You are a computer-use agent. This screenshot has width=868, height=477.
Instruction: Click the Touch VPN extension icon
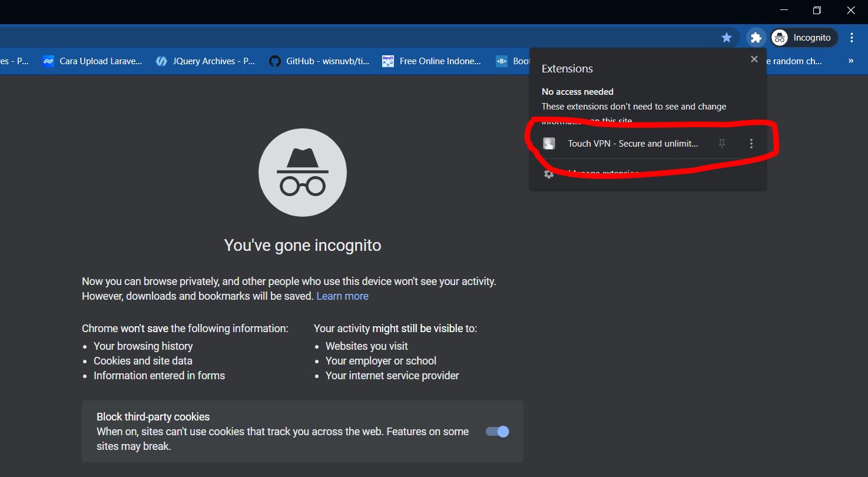point(549,143)
